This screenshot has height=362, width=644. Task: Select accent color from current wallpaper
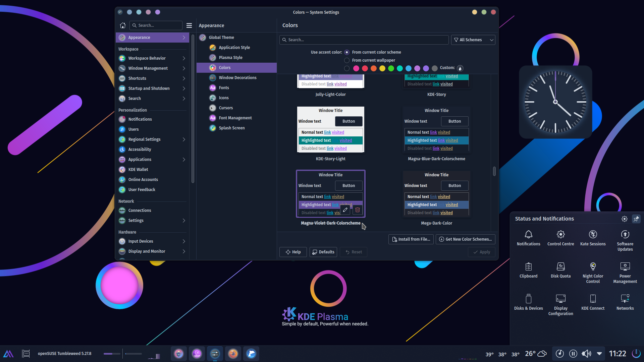(347, 60)
